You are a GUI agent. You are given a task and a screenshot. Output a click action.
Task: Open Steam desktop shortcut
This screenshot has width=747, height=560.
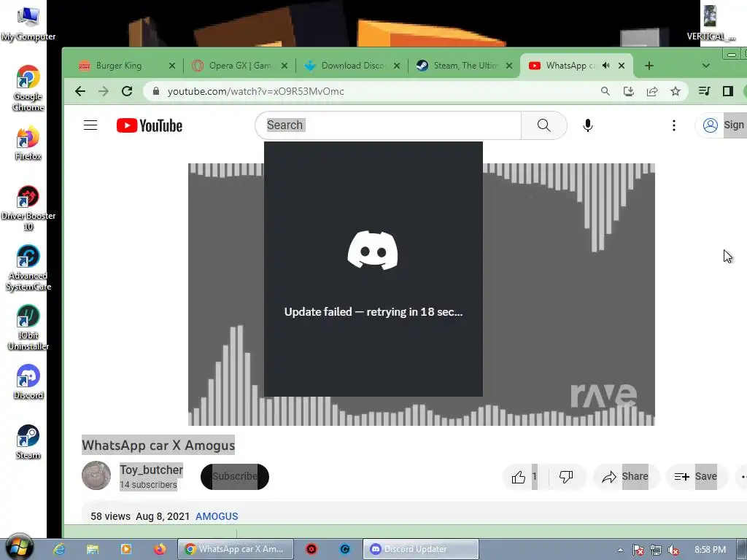(x=28, y=442)
